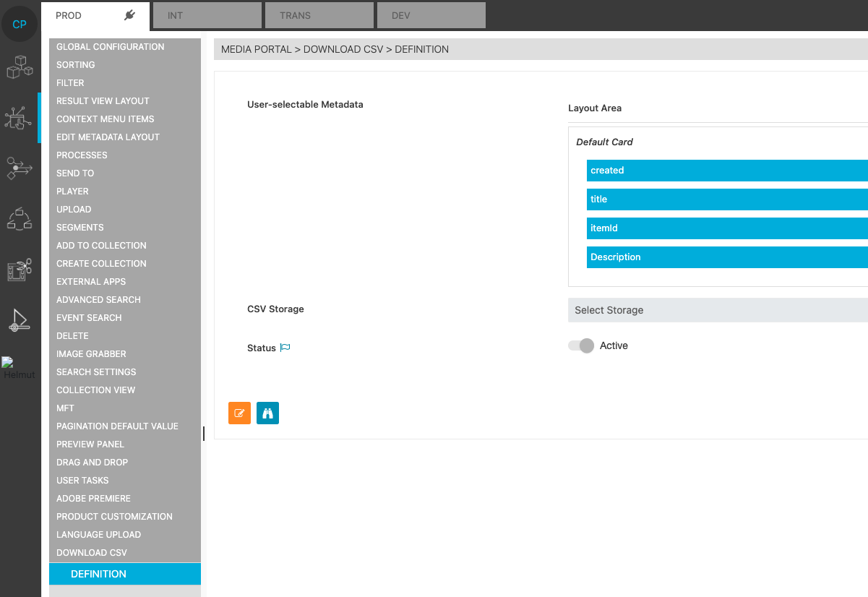Viewport: 868px width, 597px height.
Task: Click the MEDIA PORTAL breadcrumb link
Action: pos(257,49)
